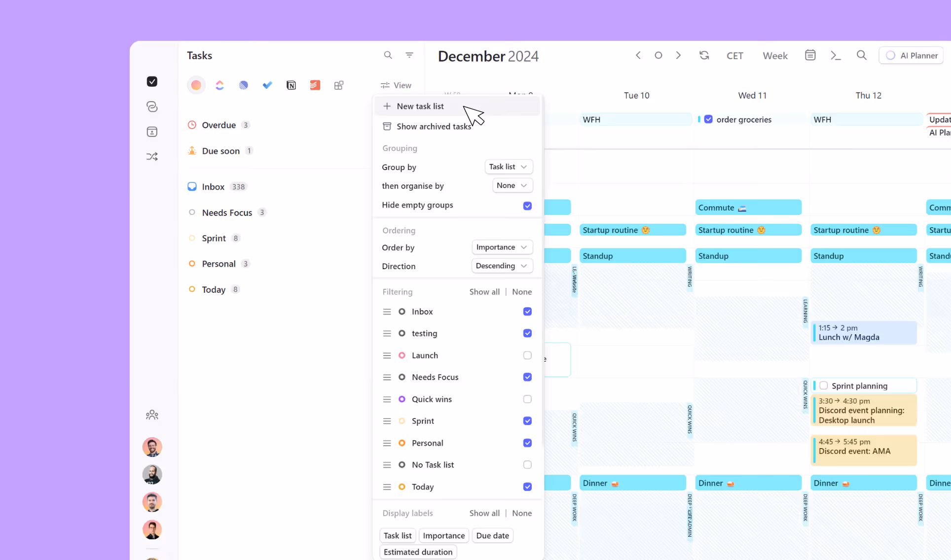Screen dimensions: 951x560
Task: Open the shuffle icon in left sidebar
Action: pos(152,157)
